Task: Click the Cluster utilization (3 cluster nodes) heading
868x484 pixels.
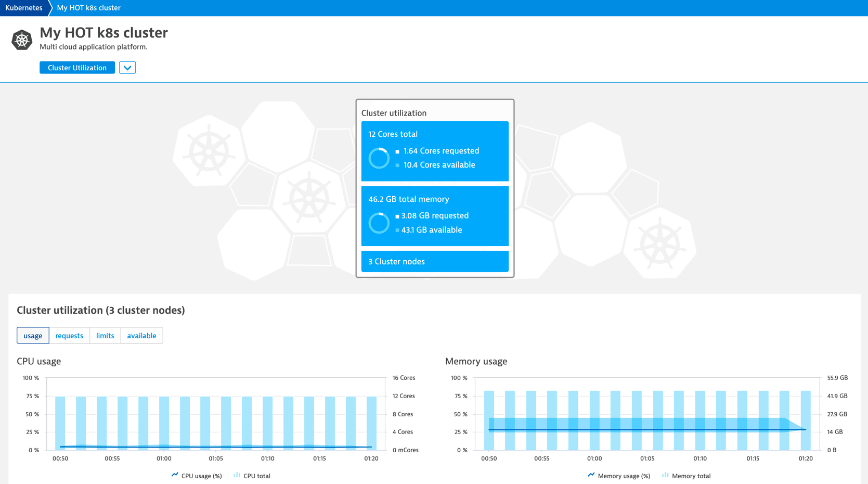Action: [x=101, y=310]
